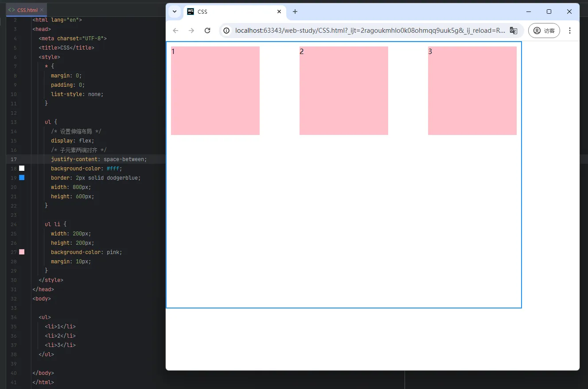This screenshot has height=389, width=588.
Task: Close the CSS.html editor tab
Action: [42, 10]
